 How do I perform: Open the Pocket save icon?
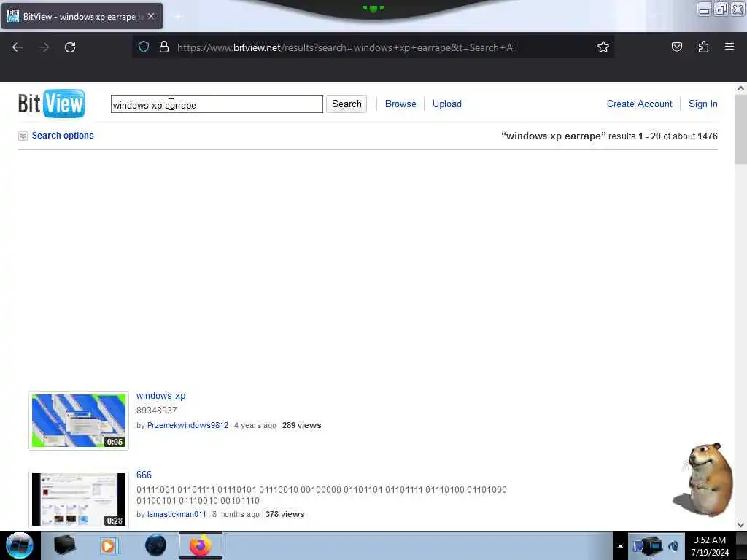[x=676, y=47]
